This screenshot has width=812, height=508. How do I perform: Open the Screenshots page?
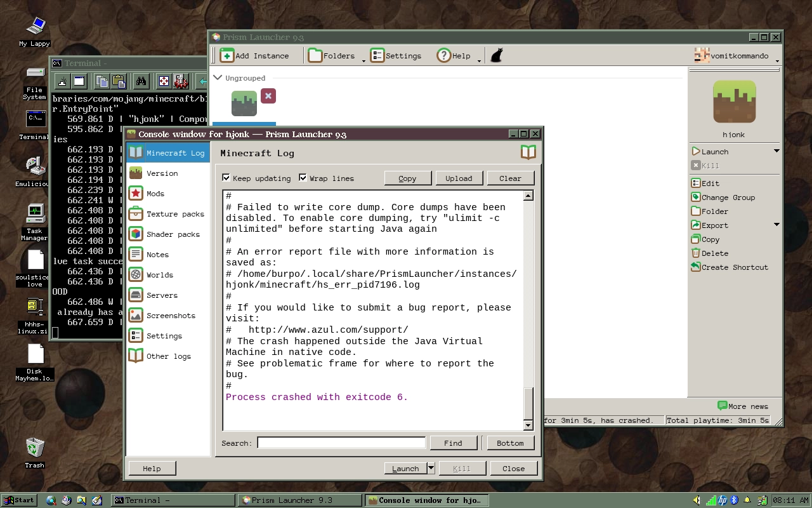168,315
